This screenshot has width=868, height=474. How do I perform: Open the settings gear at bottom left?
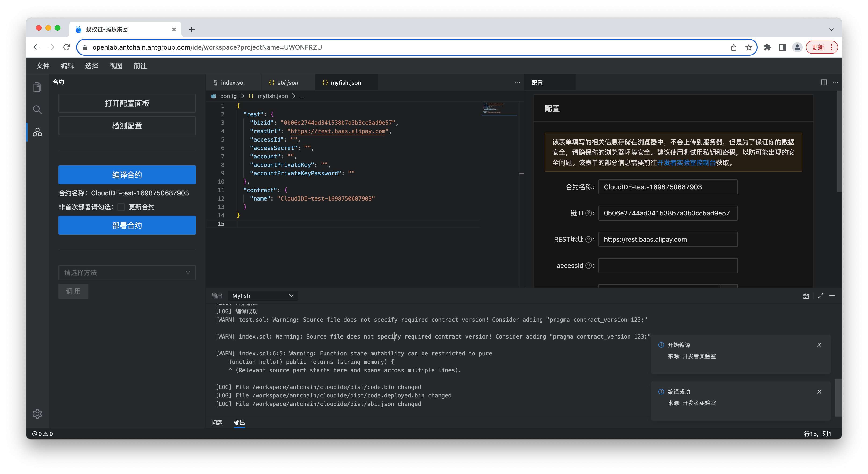[37, 414]
